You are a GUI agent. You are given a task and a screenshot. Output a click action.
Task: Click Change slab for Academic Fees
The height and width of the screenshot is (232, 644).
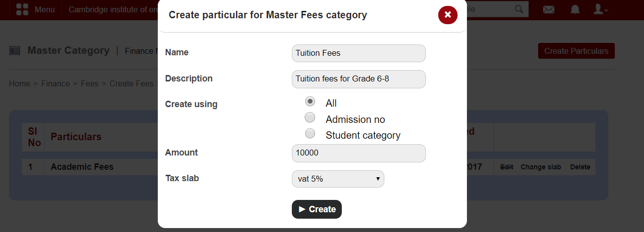541,167
